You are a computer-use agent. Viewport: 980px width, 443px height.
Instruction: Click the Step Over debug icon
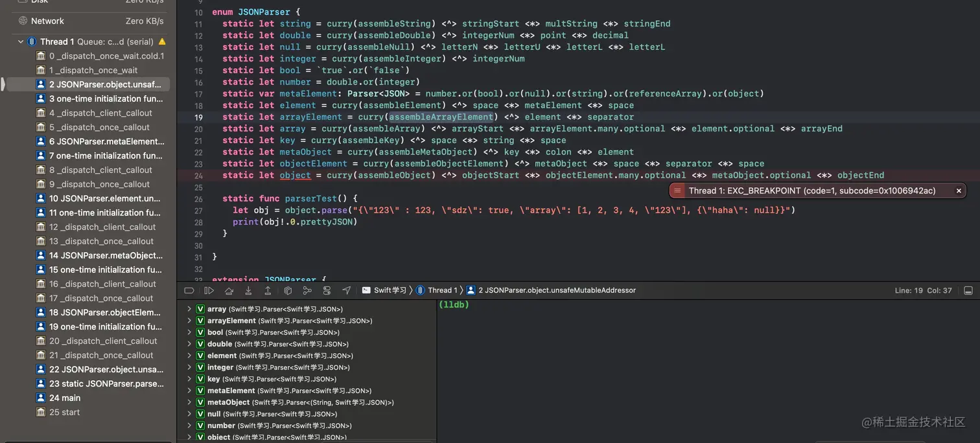229,291
